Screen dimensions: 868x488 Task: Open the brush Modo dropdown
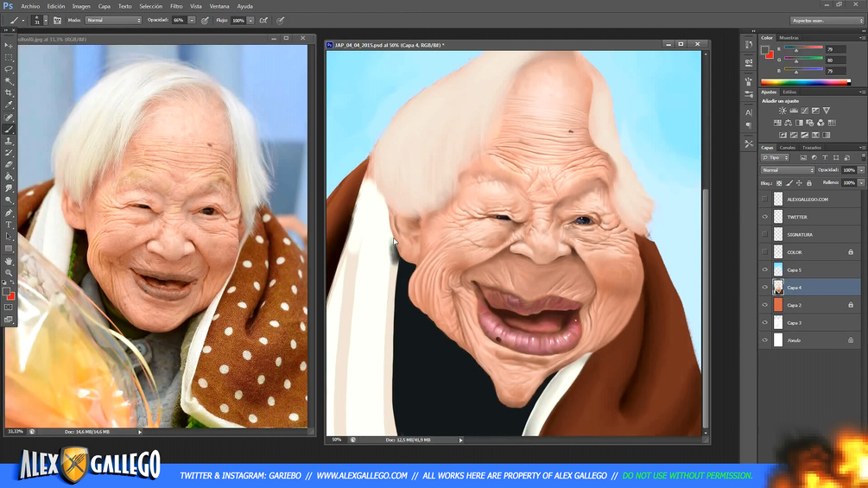tap(113, 21)
